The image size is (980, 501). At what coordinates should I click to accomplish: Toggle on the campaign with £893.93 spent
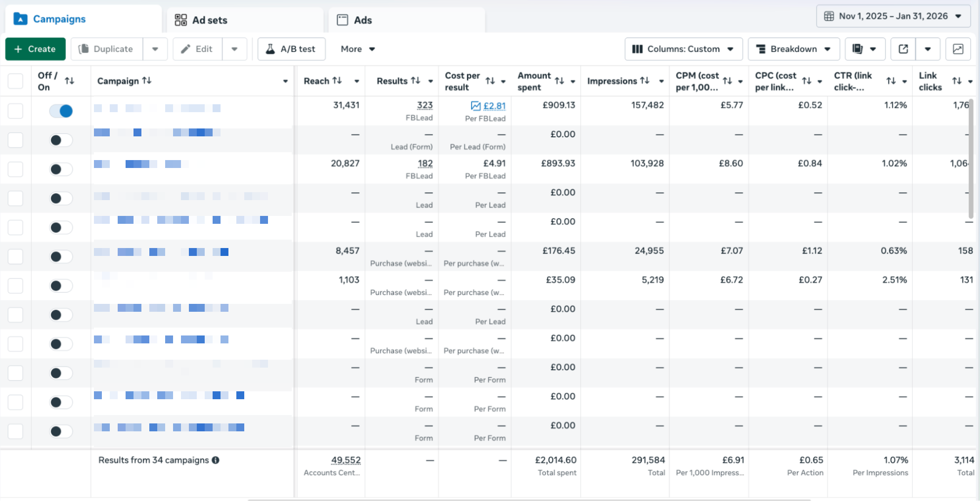click(x=61, y=169)
